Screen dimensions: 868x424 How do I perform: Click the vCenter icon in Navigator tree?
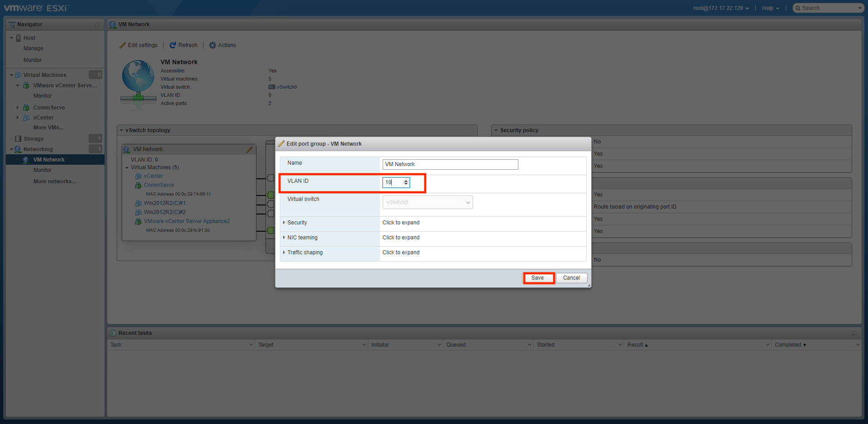(26, 118)
